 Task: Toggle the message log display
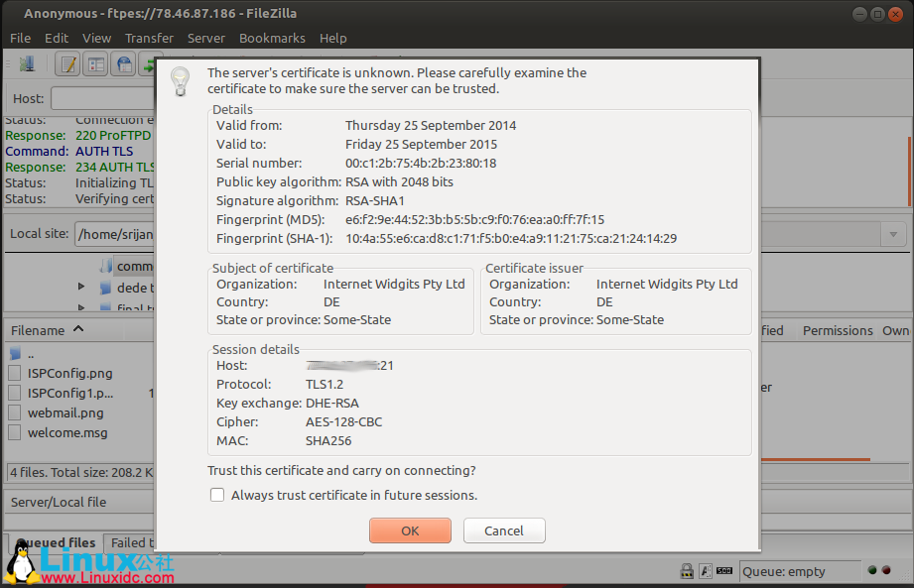coord(67,62)
